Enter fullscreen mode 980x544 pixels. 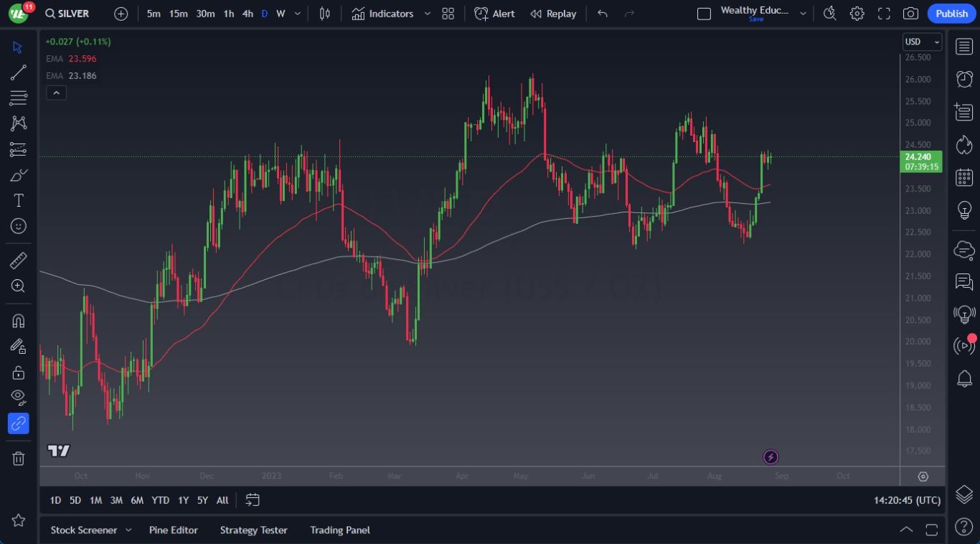point(884,14)
